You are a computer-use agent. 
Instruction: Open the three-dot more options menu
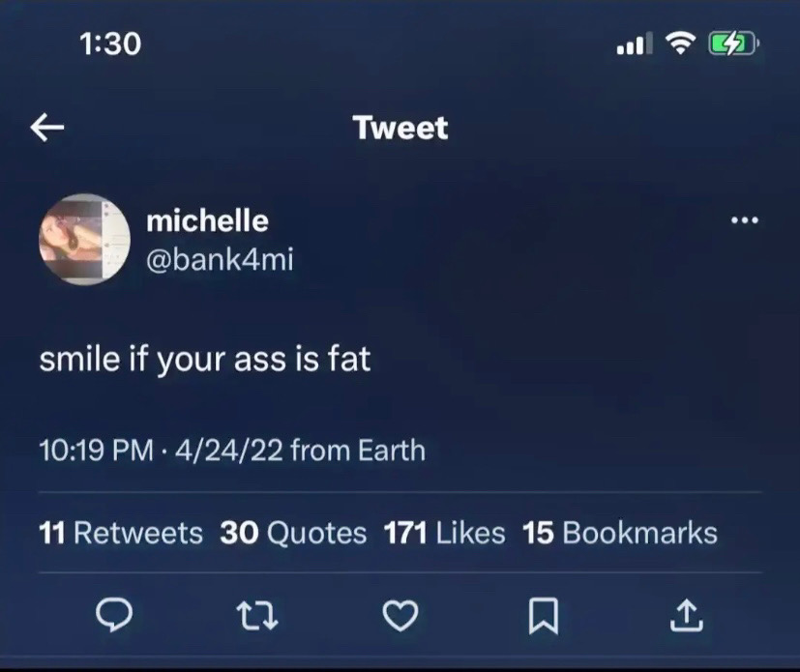pyautogui.click(x=745, y=221)
